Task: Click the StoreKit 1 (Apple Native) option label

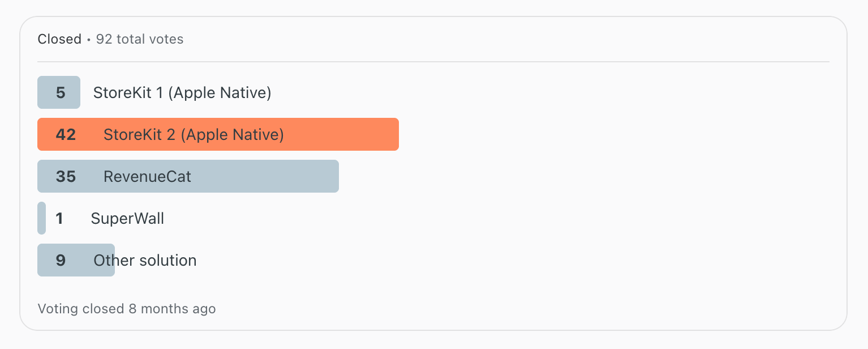Action: pyautogui.click(x=182, y=92)
